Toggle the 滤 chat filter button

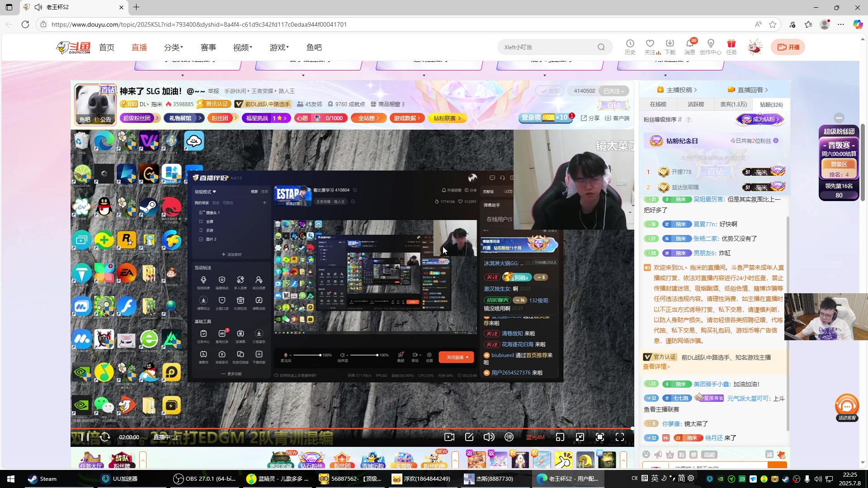[769, 454]
